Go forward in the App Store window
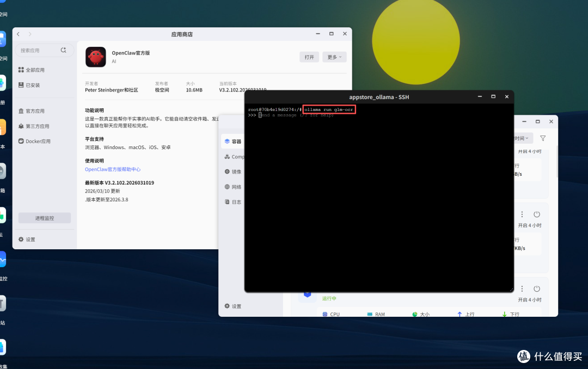 click(30, 34)
